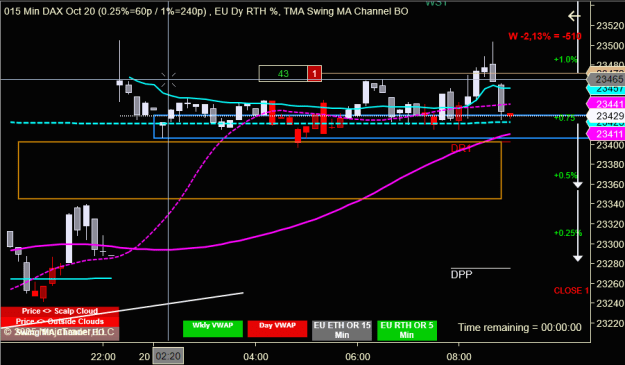This screenshot has height=365, width=625.
Task: Click the green +0.75 level label
Action: 565,118
